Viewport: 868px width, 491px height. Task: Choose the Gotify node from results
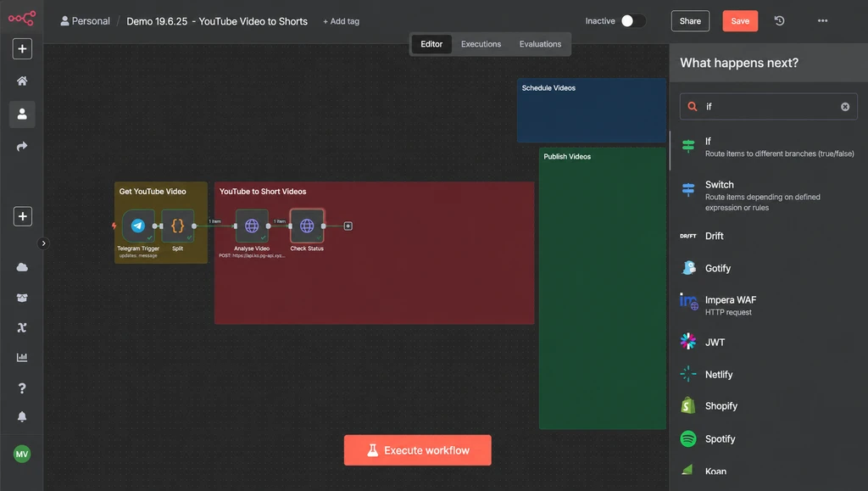point(768,268)
